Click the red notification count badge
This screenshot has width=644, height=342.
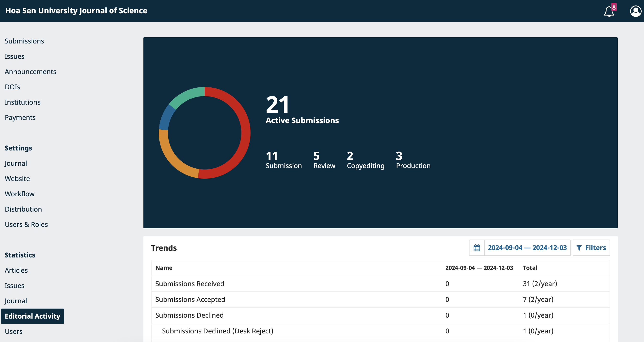pyautogui.click(x=614, y=7)
